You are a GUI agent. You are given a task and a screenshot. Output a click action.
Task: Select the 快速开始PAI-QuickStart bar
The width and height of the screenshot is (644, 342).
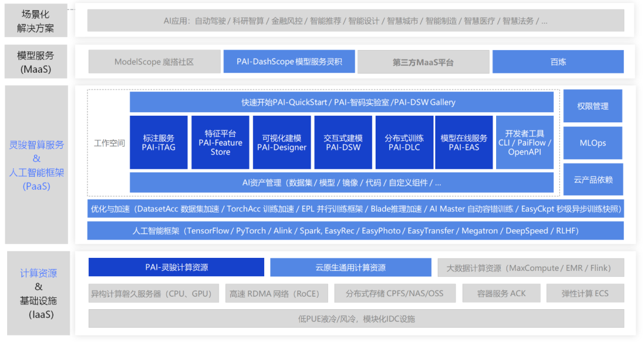[x=342, y=102]
